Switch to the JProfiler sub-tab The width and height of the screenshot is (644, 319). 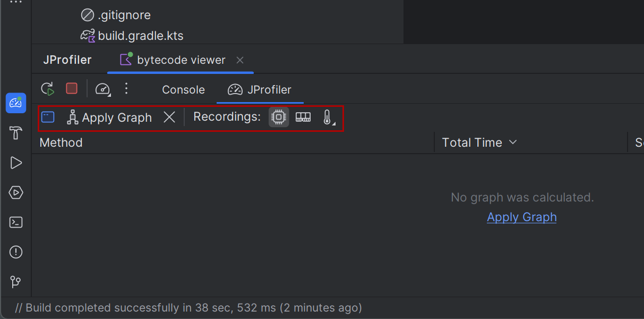click(260, 90)
